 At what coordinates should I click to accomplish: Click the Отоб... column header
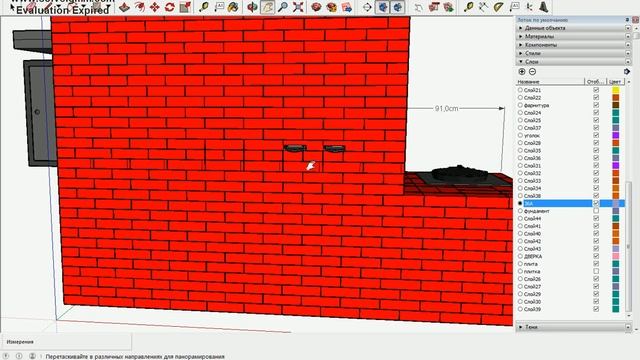coord(596,82)
